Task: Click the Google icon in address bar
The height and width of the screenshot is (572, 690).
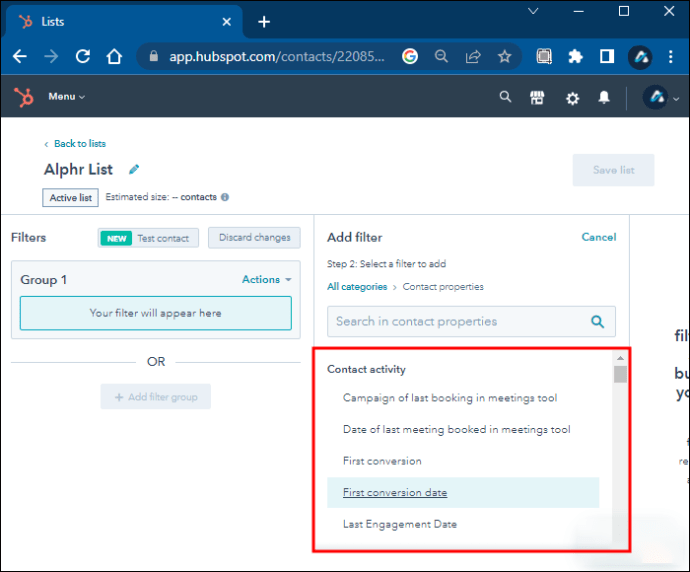Action: (409, 56)
